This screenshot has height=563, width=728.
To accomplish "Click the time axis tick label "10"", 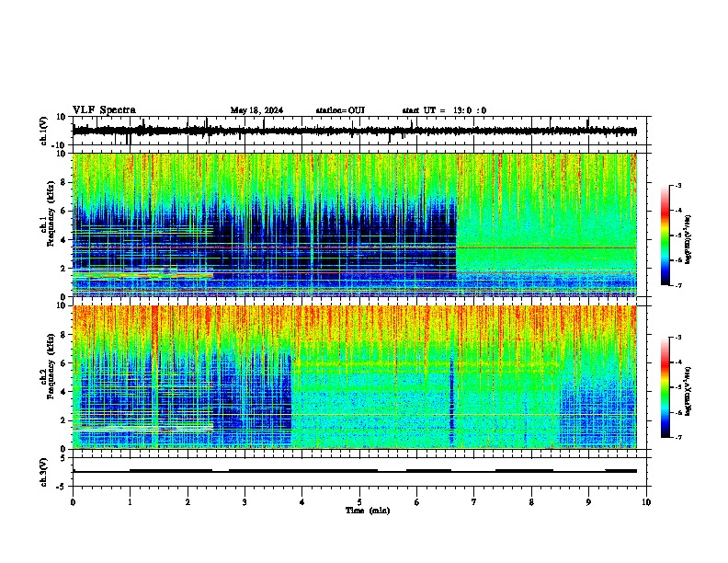I will (x=646, y=502).
